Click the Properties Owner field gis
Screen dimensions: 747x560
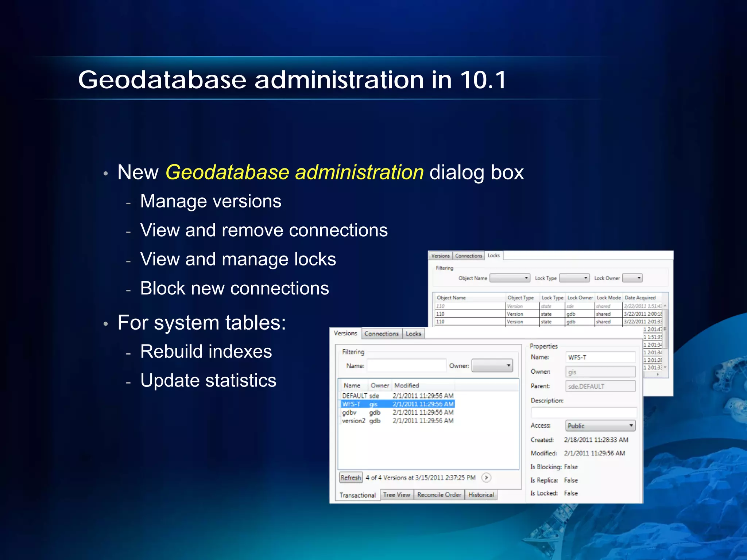[600, 372]
